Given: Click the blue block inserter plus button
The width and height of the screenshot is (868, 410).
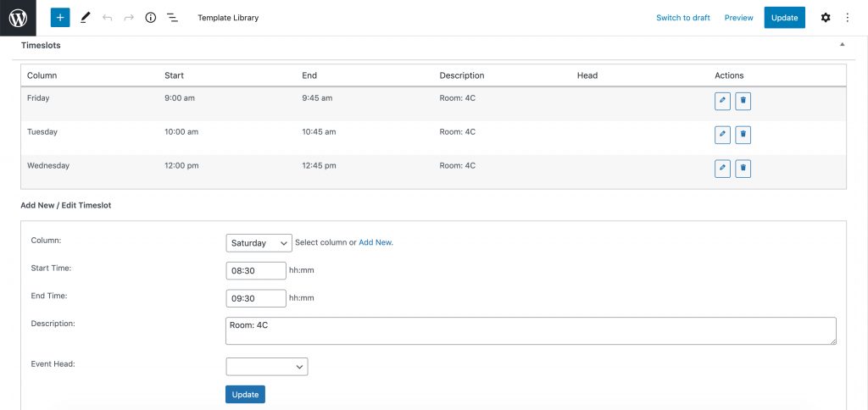Looking at the screenshot, I should (x=60, y=18).
